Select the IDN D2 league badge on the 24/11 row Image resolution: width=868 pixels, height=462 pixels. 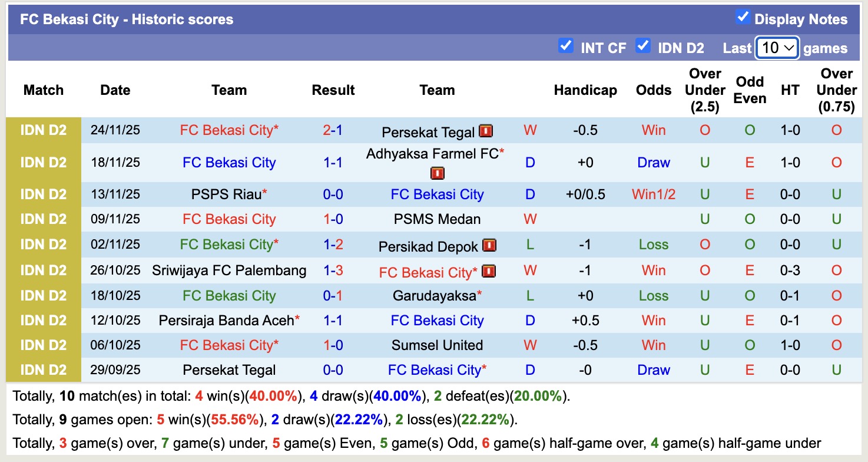44,130
